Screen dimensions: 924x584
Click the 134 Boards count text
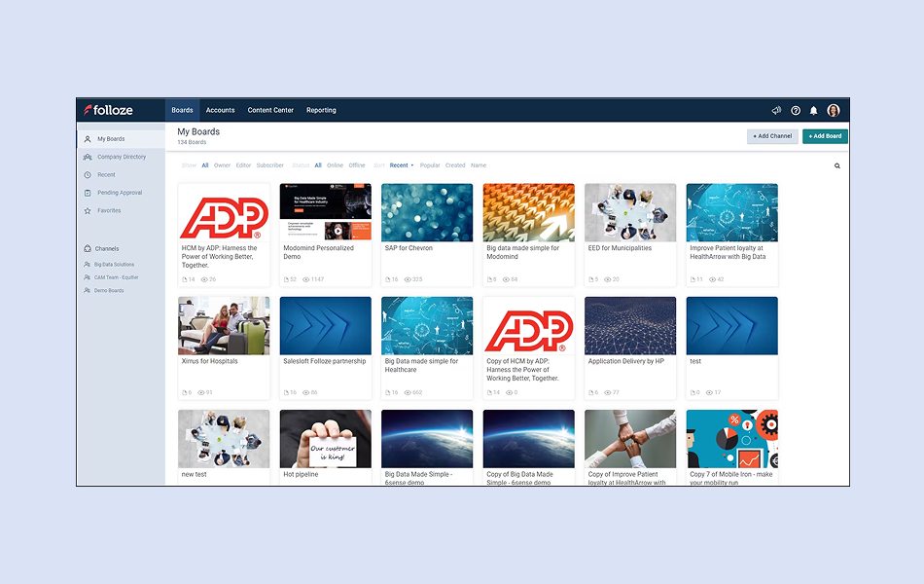pos(192,142)
